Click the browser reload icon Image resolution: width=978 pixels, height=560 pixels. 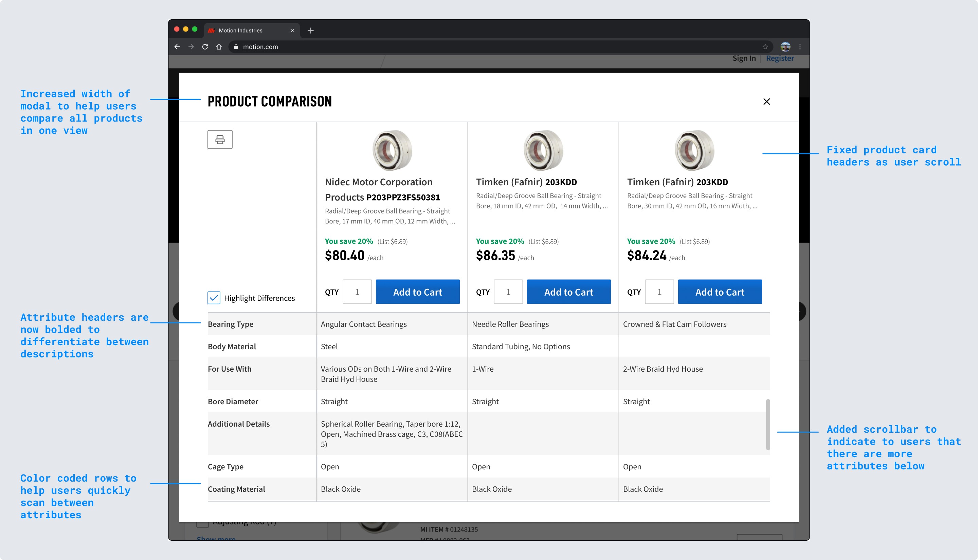click(205, 46)
